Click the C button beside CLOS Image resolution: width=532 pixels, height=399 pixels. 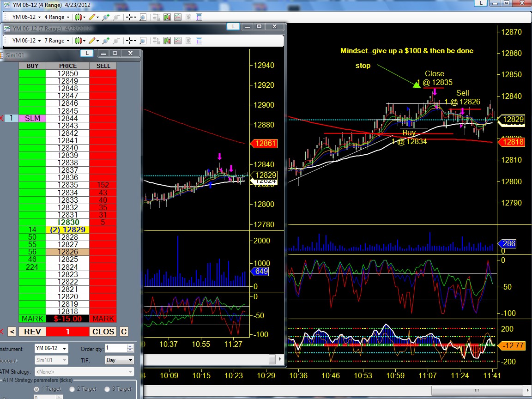[x=124, y=332]
